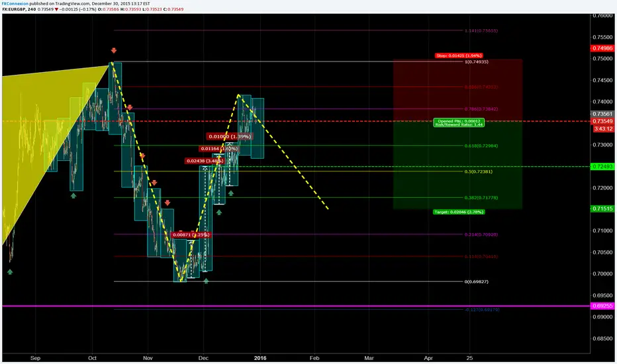Select the 0.5(0.72381) Fibonacci label
617x364 pixels.
point(479,171)
